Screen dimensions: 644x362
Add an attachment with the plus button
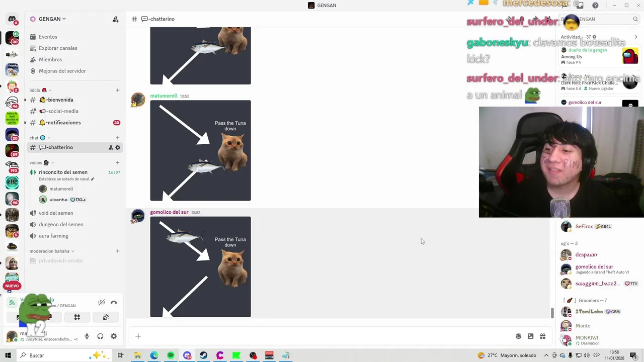[x=138, y=336]
